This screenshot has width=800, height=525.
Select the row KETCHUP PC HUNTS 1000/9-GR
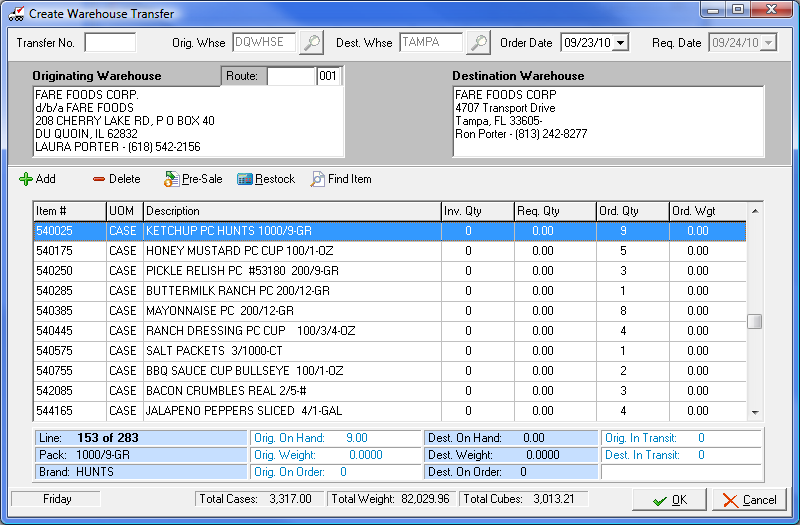pyautogui.click(x=390, y=231)
